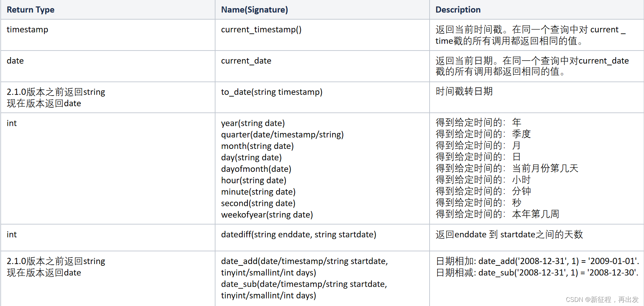This screenshot has width=644, height=306.
Task: Click minute(string date) function
Action: click(258, 192)
